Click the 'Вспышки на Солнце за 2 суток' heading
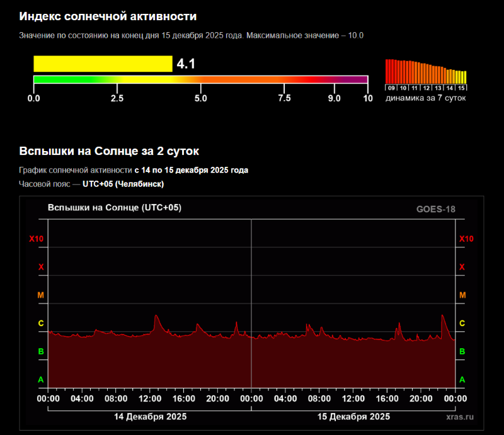 tap(109, 150)
